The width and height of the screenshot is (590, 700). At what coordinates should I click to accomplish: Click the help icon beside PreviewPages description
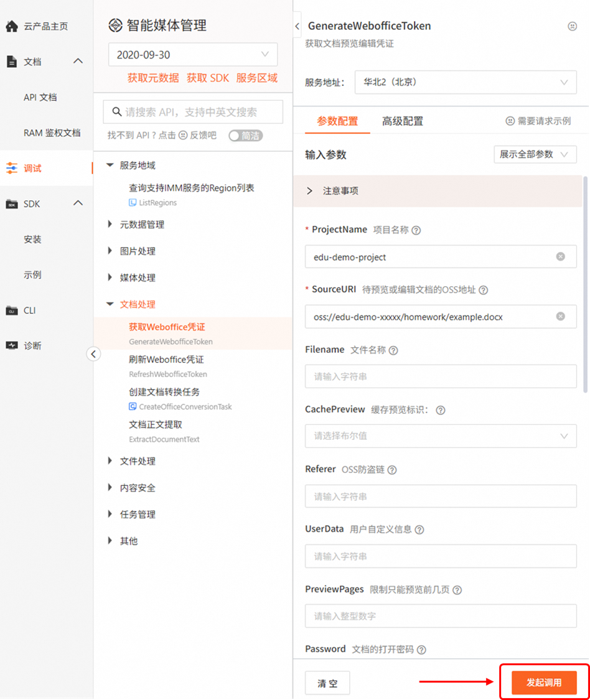457,590
